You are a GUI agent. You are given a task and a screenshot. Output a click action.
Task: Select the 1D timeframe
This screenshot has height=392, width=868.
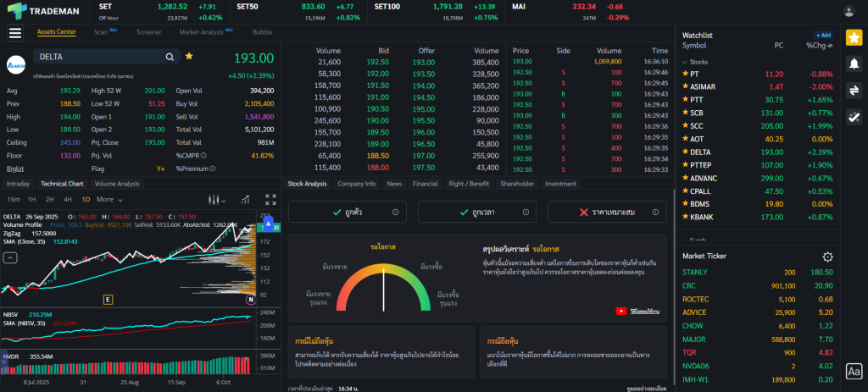(x=86, y=200)
